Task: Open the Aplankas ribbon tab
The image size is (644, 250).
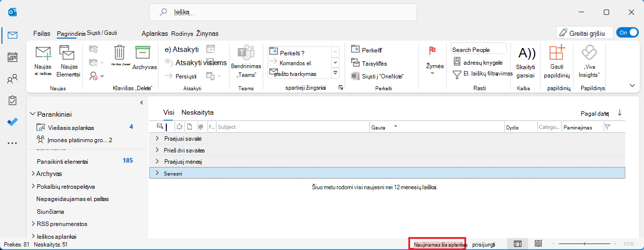Action: point(155,33)
